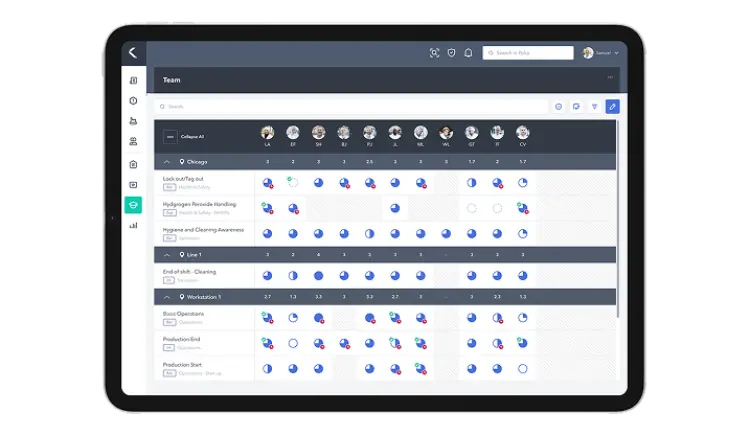750x436 pixels.
Task: Open Hydrogen Peroxide Handling skill row
Action: pos(204,208)
